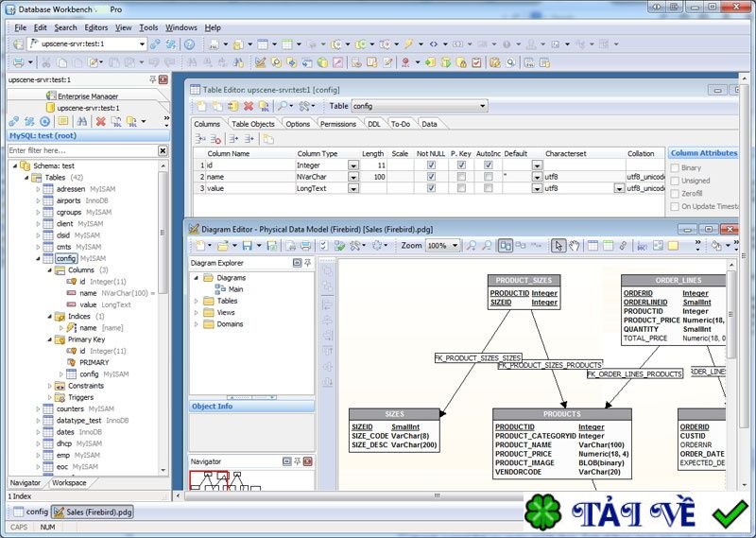
Task: Open the Zoom 100% dropdown
Action: coord(455,246)
